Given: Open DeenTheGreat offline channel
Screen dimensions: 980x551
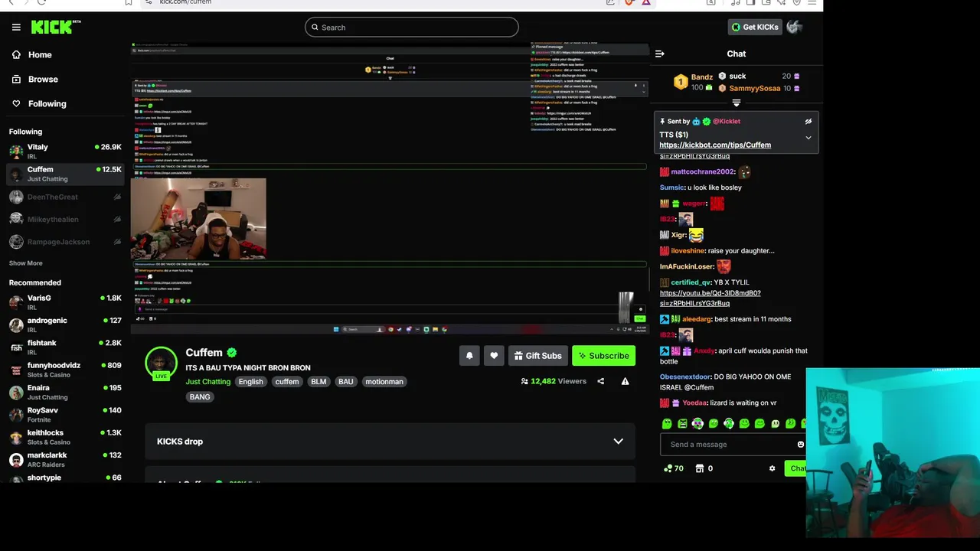Looking at the screenshot, I should coord(65,197).
